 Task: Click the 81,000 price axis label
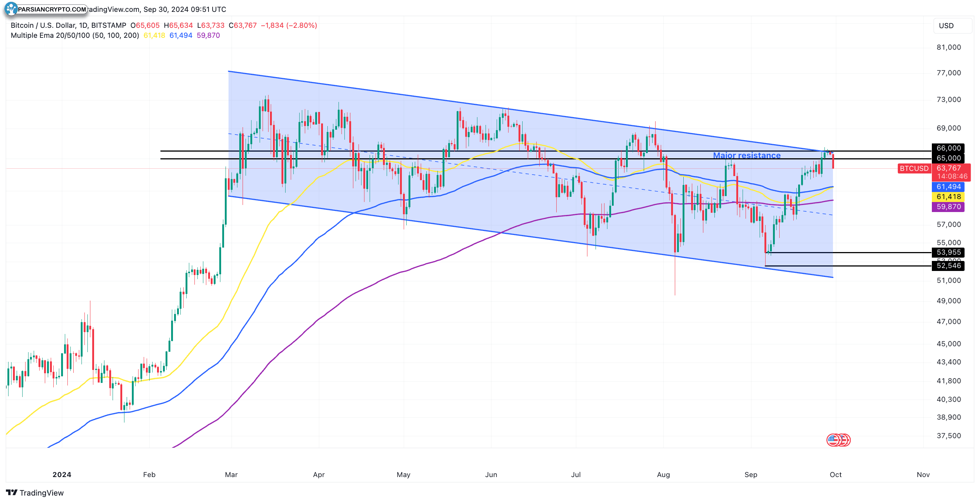click(949, 47)
